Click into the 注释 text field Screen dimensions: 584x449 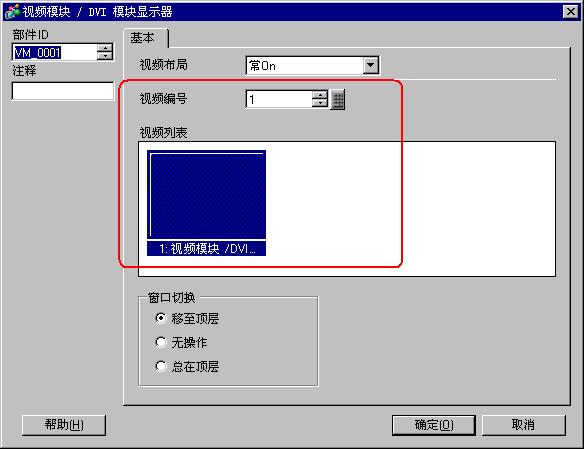coord(63,91)
